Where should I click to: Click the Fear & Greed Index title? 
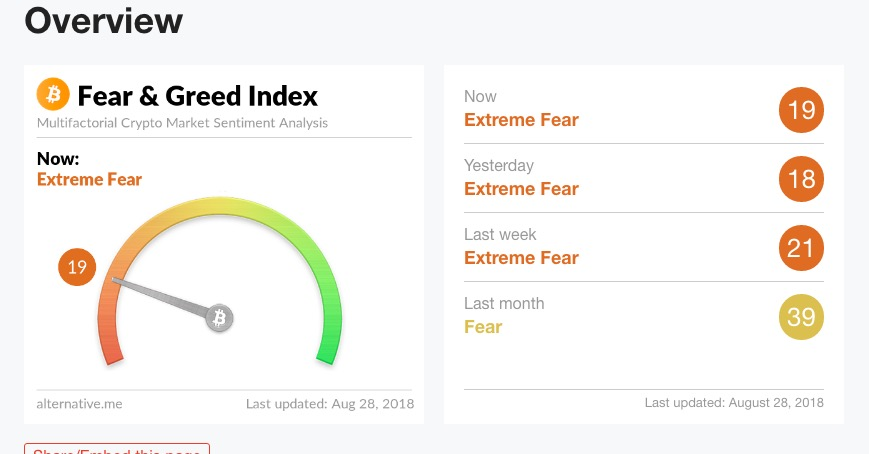[197, 96]
